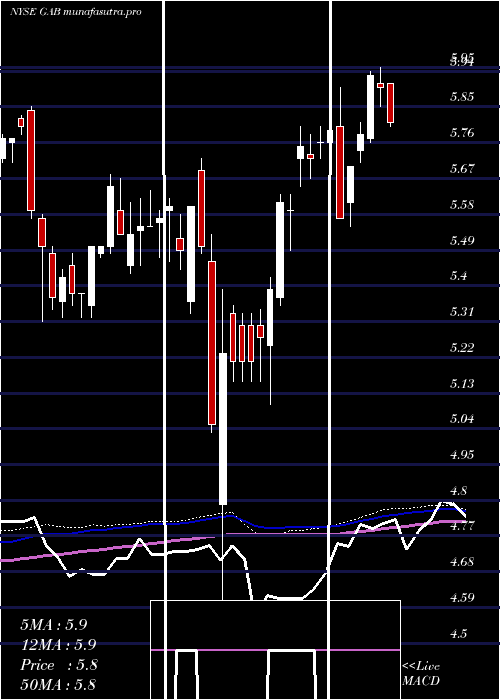Select the 5.13 price axis label

point(462,384)
